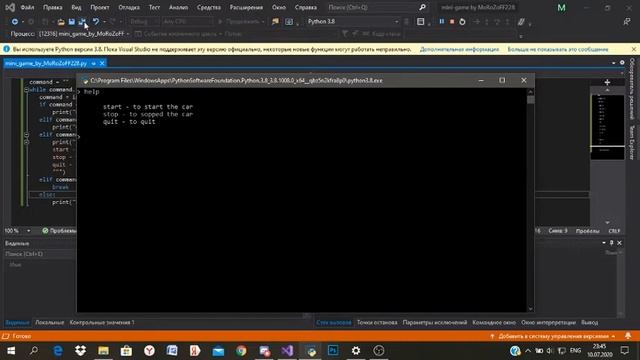Viewport: 640px width, 360px height.
Task: Click the undo arrow icon
Action: 96,22
